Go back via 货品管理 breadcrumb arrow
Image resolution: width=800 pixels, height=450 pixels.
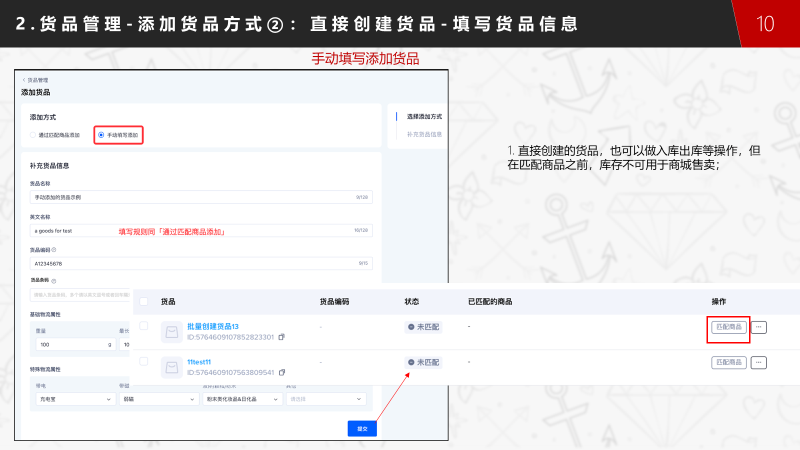[x=23, y=80]
